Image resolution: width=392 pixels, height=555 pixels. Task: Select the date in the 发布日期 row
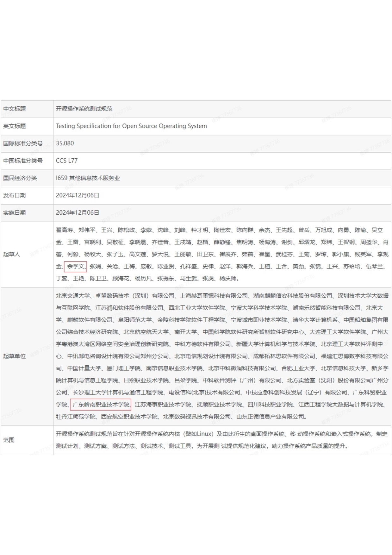(x=78, y=196)
